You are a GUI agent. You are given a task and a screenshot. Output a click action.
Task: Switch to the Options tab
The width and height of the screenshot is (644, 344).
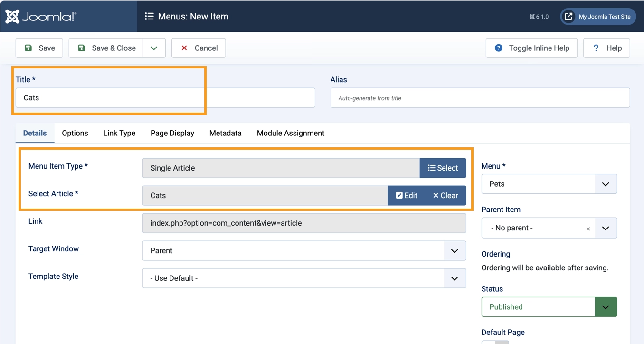(x=75, y=133)
